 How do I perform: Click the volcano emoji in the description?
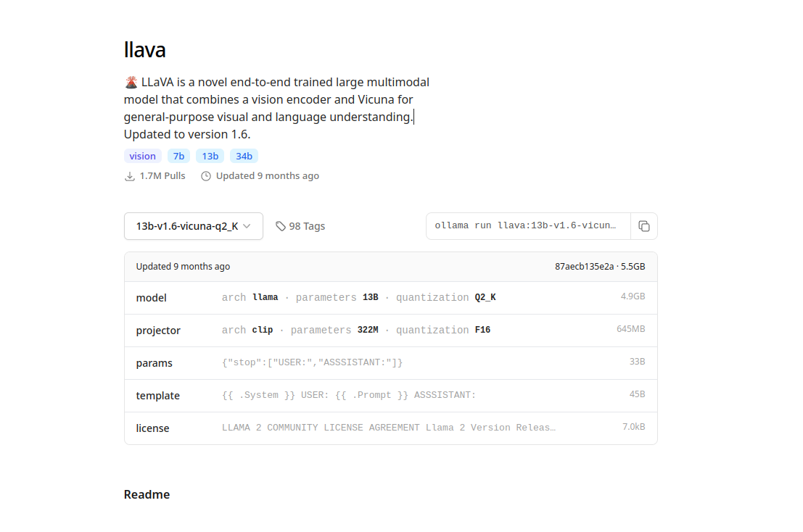tap(131, 82)
